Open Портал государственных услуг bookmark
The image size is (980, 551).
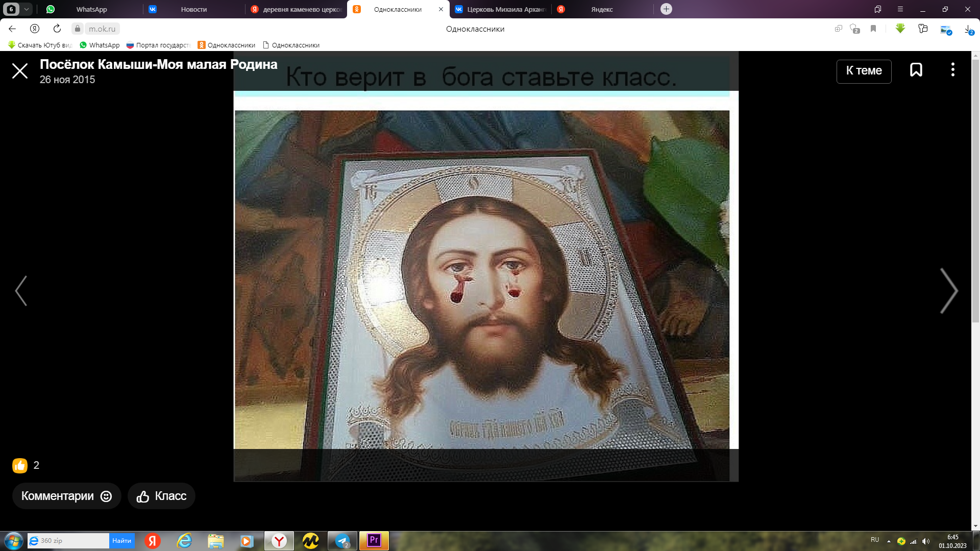click(x=158, y=45)
